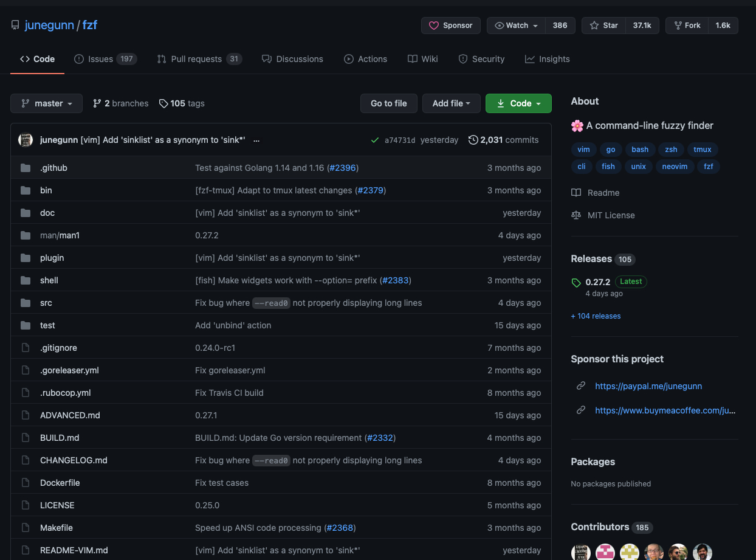Select the neovim topic tag
This screenshot has width=756, height=560.
pos(675,167)
